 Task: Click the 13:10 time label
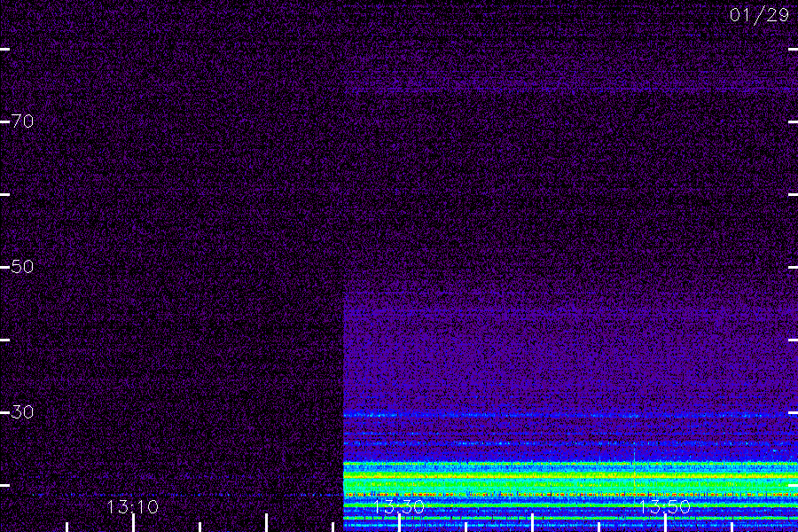[133, 507]
